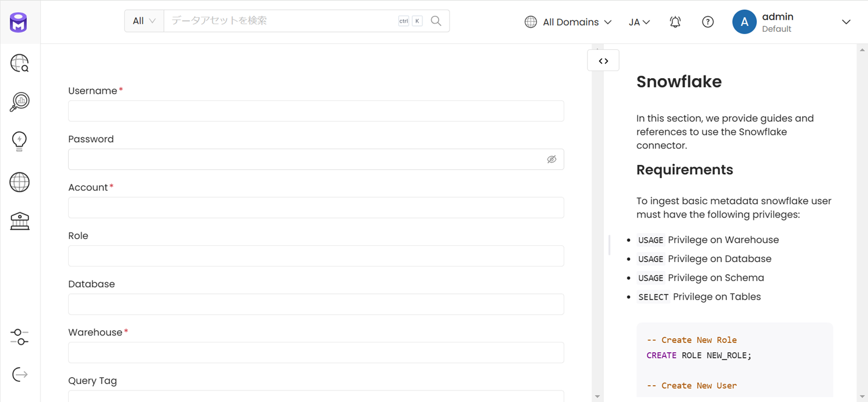Click the admin avatar circle
Screen dimensions: 868x402
click(745, 22)
